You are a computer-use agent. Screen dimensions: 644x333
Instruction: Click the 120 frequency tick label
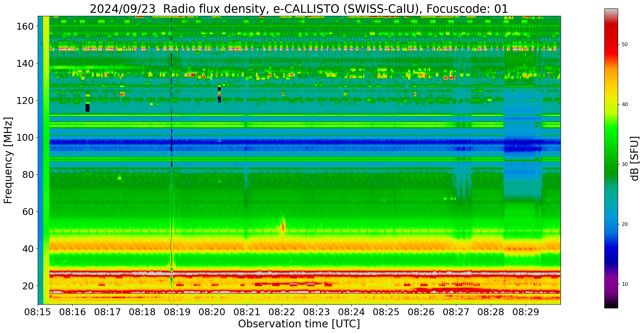pyautogui.click(x=25, y=100)
